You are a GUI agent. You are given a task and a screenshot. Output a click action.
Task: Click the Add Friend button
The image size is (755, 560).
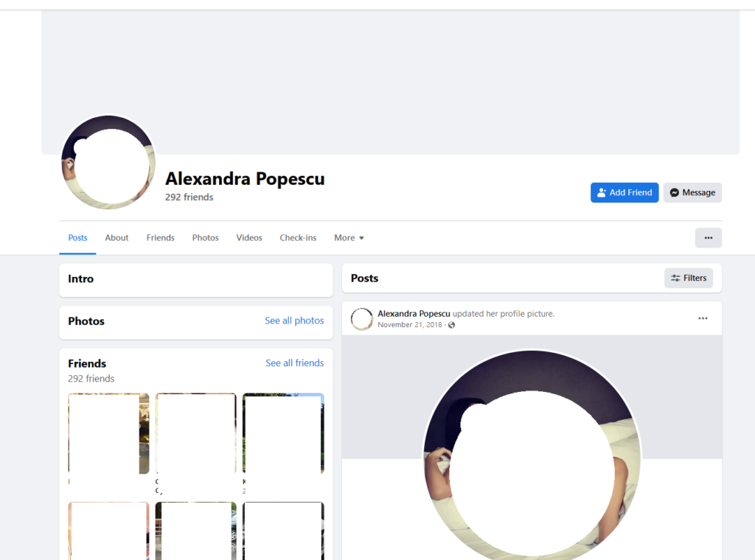click(624, 192)
